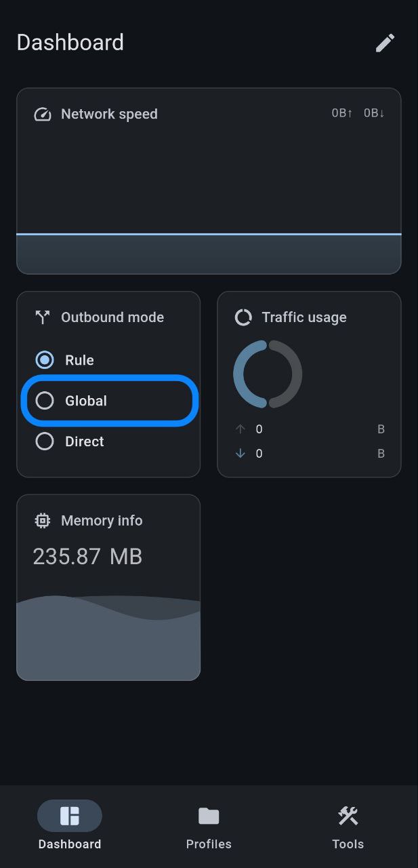Tap the upload arrow in Traffic usage
The image size is (418, 868).
point(240,429)
